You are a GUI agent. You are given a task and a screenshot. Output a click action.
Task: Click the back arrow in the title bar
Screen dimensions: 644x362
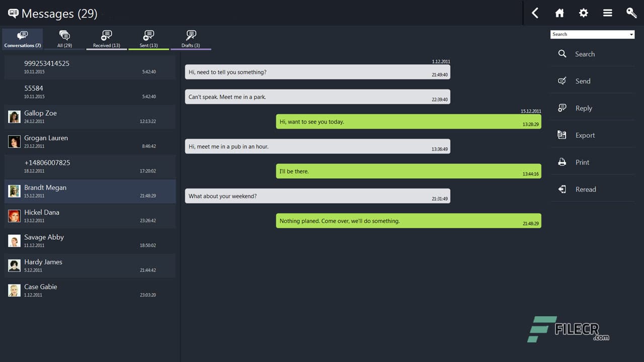[535, 13]
